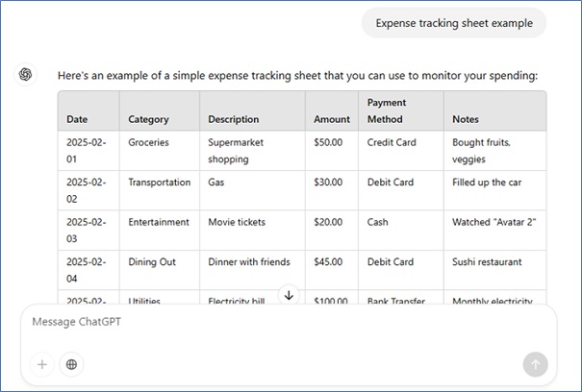Click the Credit Card payment cell
582x392 pixels.
coord(391,142)
